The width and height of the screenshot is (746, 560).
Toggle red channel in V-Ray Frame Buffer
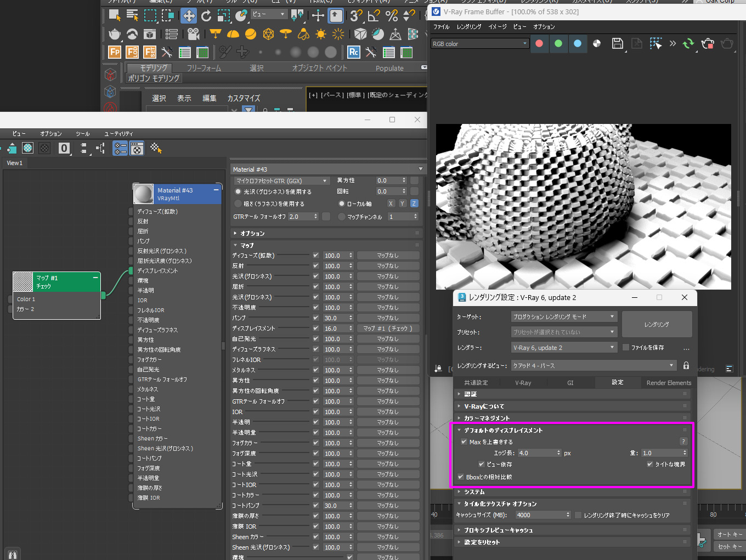point(539,43)
